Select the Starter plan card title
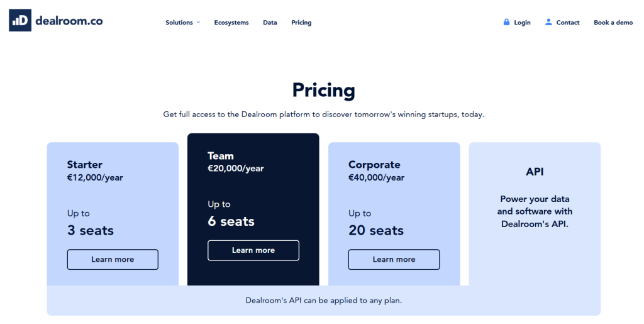This screenshot has height=324, width=644. [x=85, y=165]
